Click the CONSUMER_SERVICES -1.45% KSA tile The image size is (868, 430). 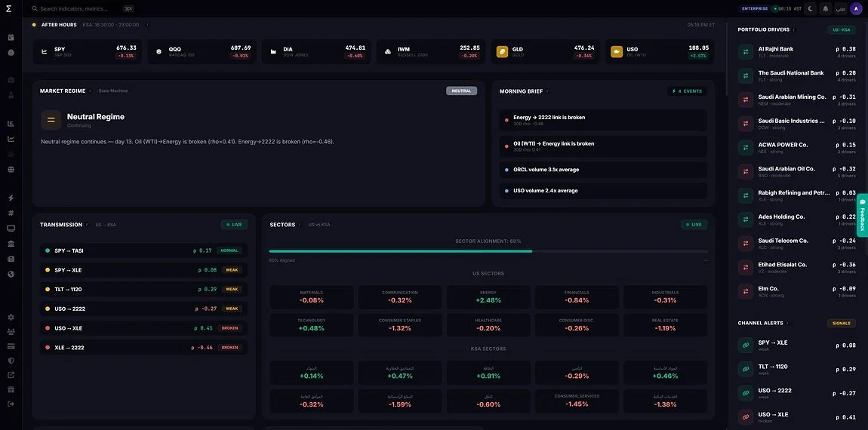pos(577,401)
